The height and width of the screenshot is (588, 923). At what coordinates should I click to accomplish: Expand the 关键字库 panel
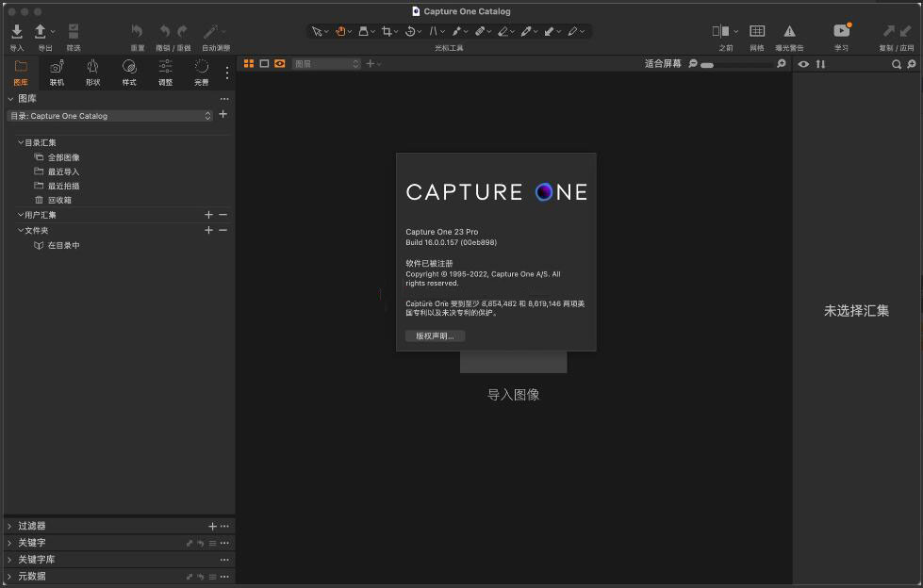pyautogui.click(x=9, y=560)
